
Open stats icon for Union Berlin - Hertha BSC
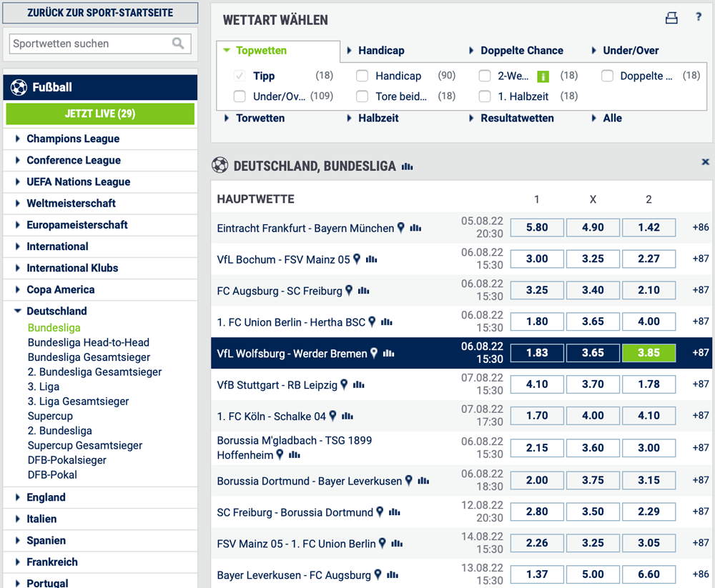(x=387, y=322)
